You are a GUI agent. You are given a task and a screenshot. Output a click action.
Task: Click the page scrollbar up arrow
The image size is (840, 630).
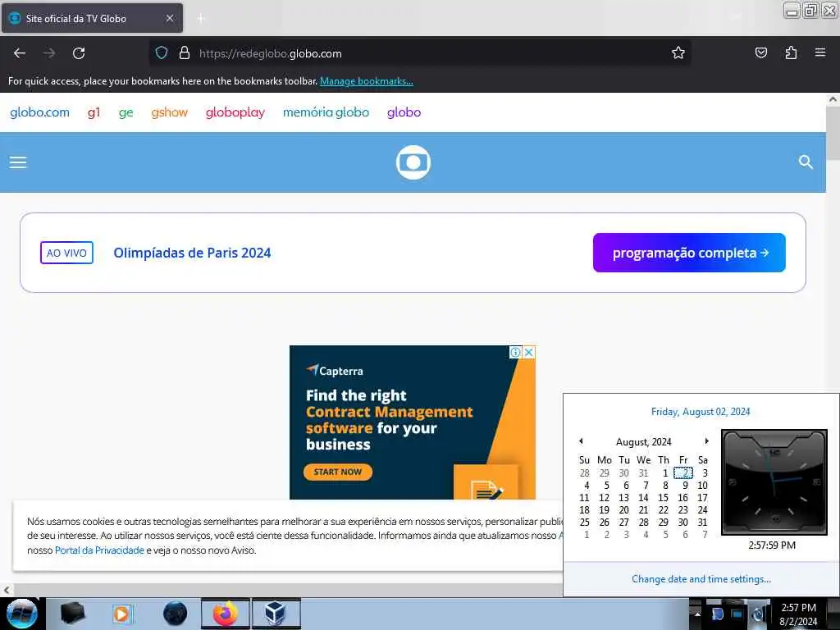coord(833,99)
